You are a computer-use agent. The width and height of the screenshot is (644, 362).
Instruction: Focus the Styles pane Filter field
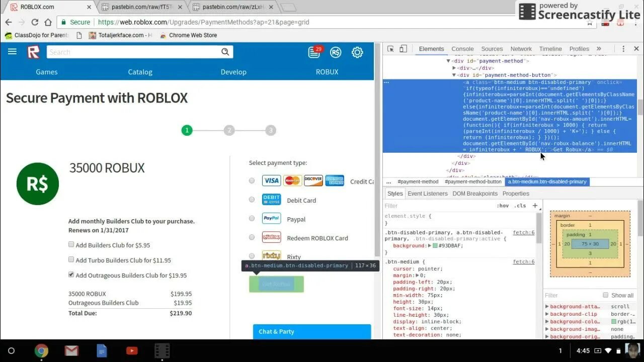click(x=438, y=206)
